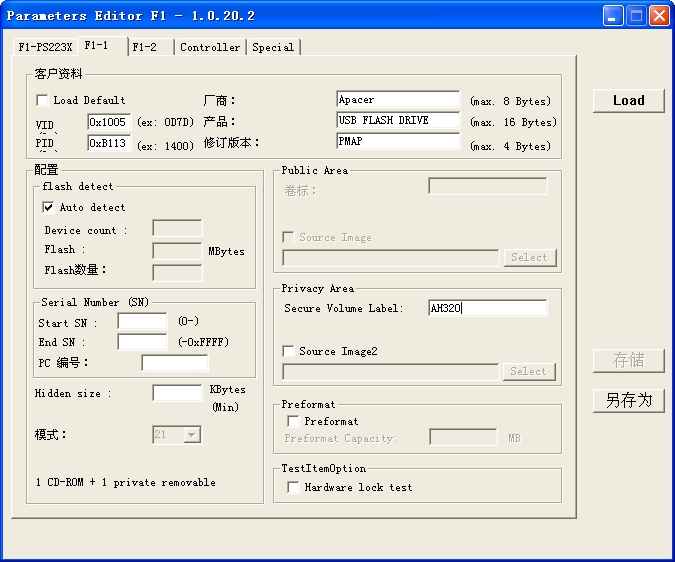675x562 pixels.
Task: Open the F1-2 tab
Action: 146,47
